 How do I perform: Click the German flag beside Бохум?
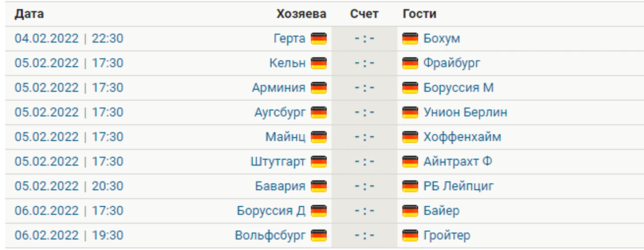pos(410,39)
